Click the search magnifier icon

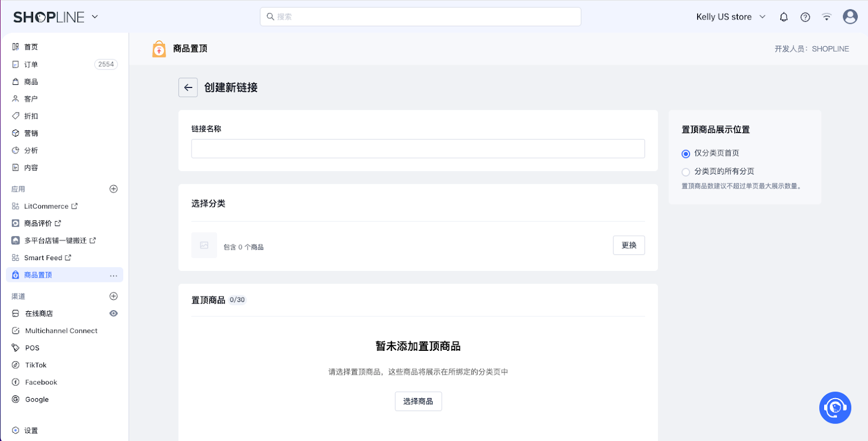pos(270,17)
